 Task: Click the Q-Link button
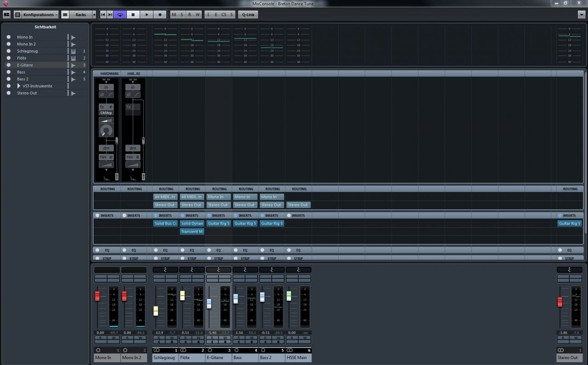248,15
